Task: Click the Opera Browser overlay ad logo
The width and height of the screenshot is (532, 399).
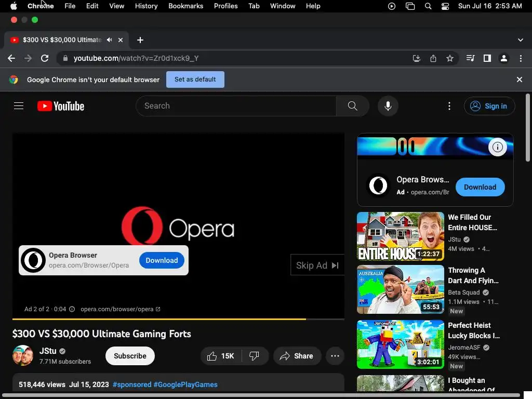Action: point(33,260)
